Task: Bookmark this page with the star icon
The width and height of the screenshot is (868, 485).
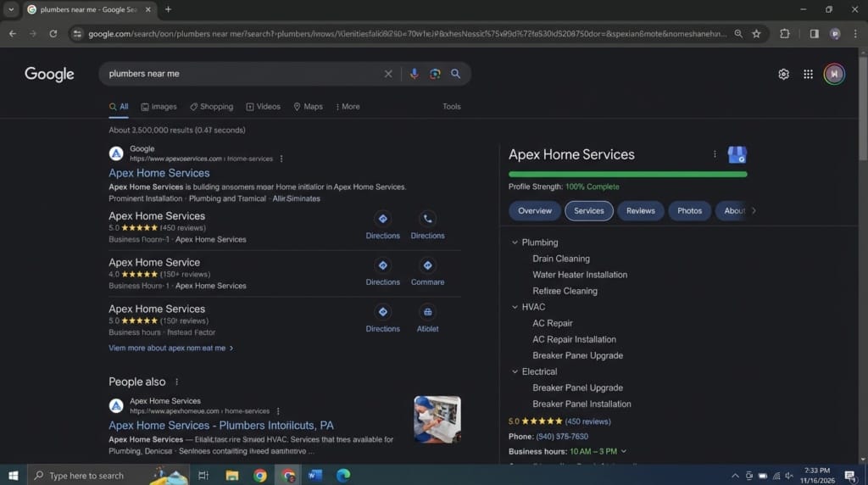Action: pyautogui.click(x=756, y=34)
